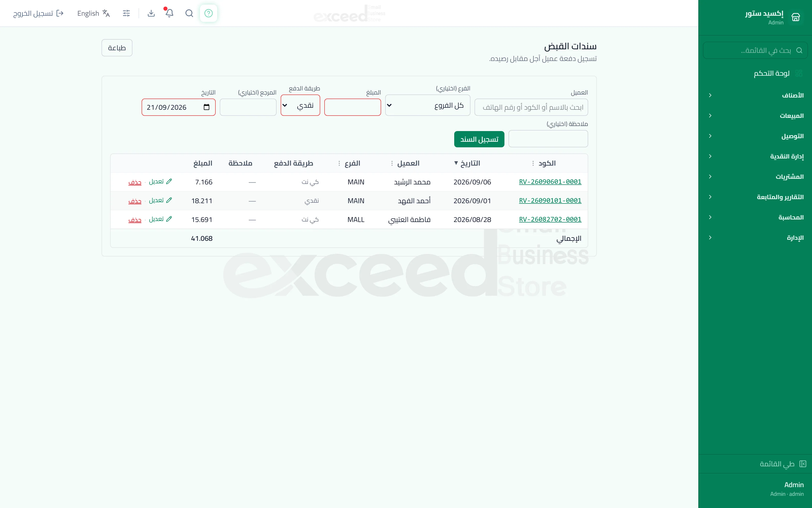The width and height of the screenshot is (812, 508).
Task: Open the help question-mark icon
Action: click(208, 13)
